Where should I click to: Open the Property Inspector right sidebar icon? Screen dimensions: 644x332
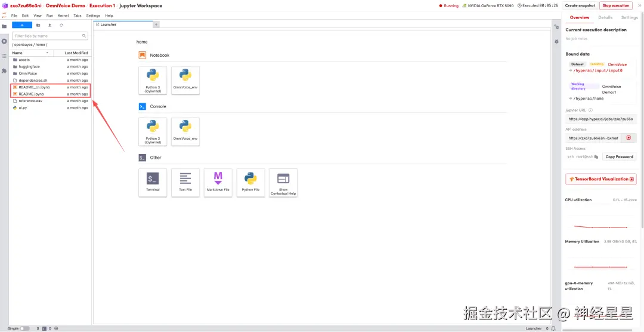556,27
